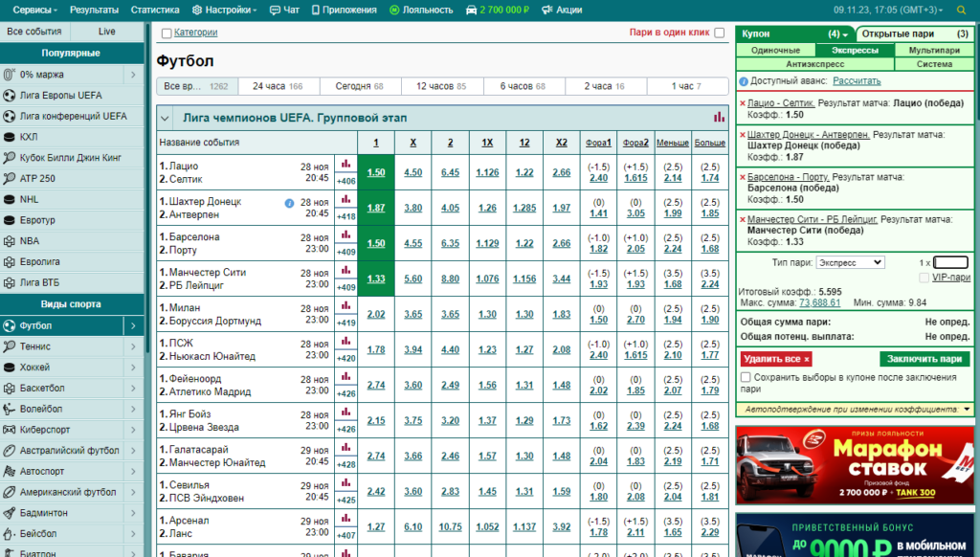Check Сохранить выборы в купоне option
The height and width of the screenshot is (557, 980).
(746, 377)
